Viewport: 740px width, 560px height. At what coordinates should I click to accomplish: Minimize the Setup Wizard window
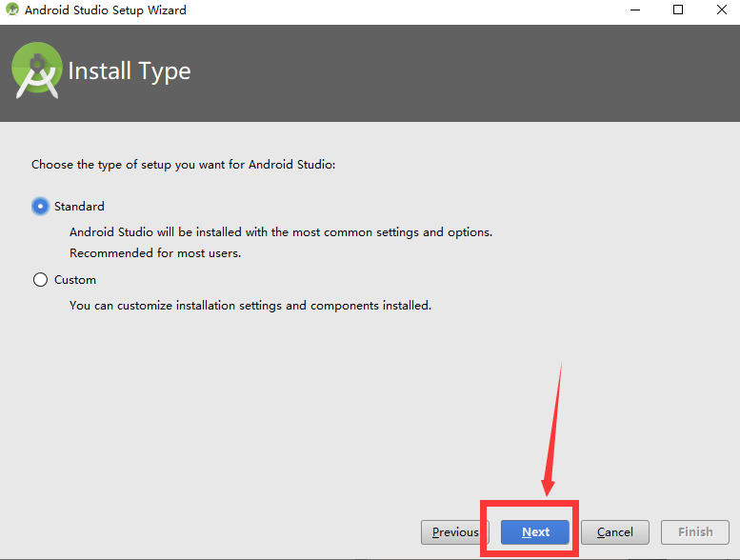[x=635, y=10]
